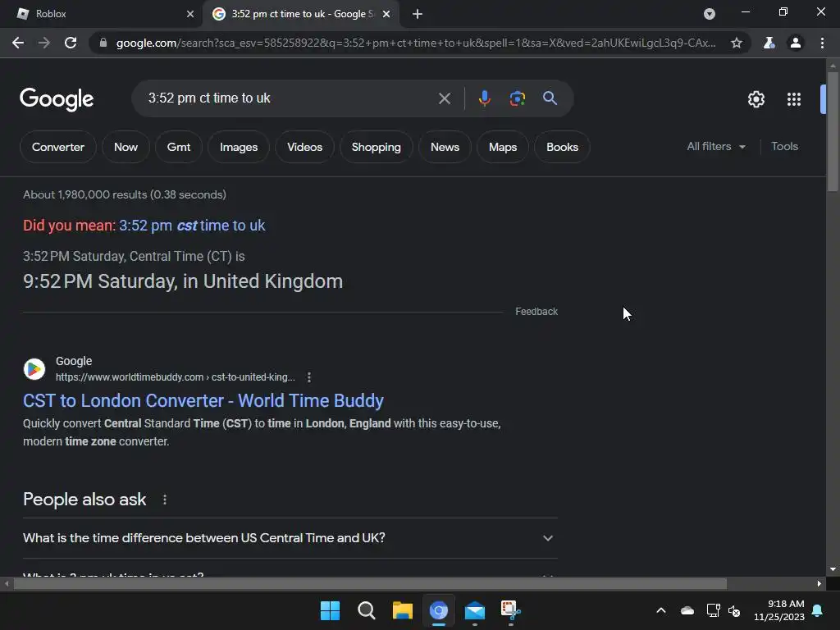Image resolution: width=840 pixels, height=630 pixels.
Task: Open the search Tools button
Action: coord(784,146)
